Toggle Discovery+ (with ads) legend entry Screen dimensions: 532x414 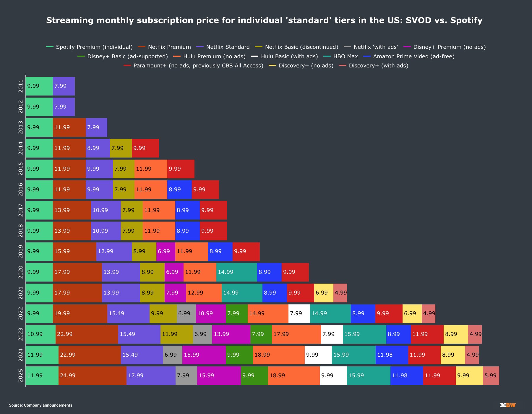(x=374, y=66)
